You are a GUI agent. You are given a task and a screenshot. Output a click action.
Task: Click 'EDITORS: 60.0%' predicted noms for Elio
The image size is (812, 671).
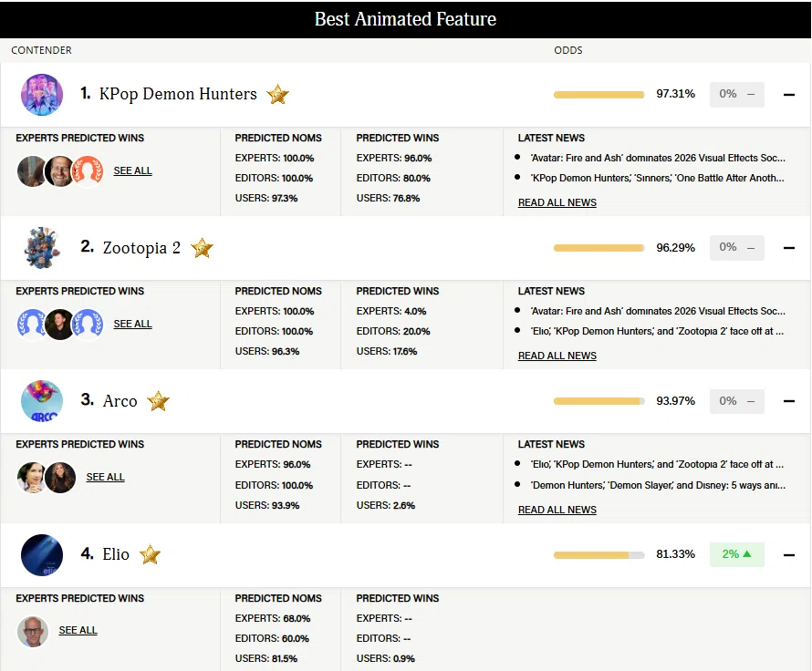[272, 638]
